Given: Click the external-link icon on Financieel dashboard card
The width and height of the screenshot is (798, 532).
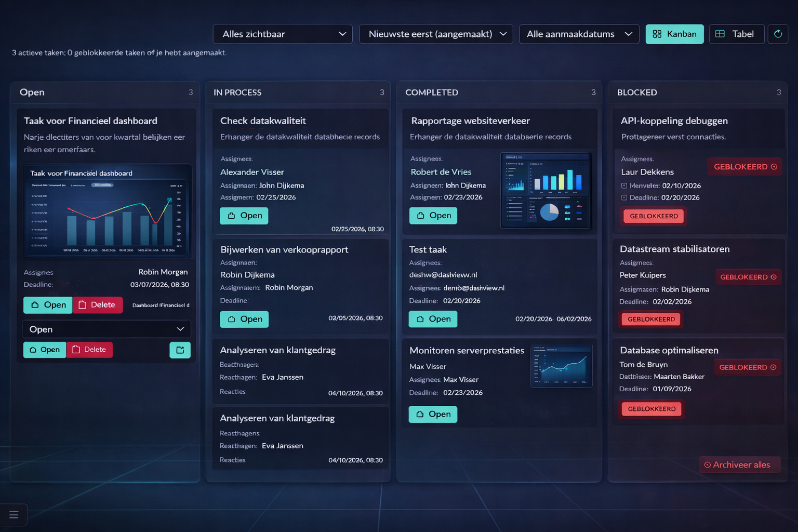Looking at the screenshot, I should 180,350.
